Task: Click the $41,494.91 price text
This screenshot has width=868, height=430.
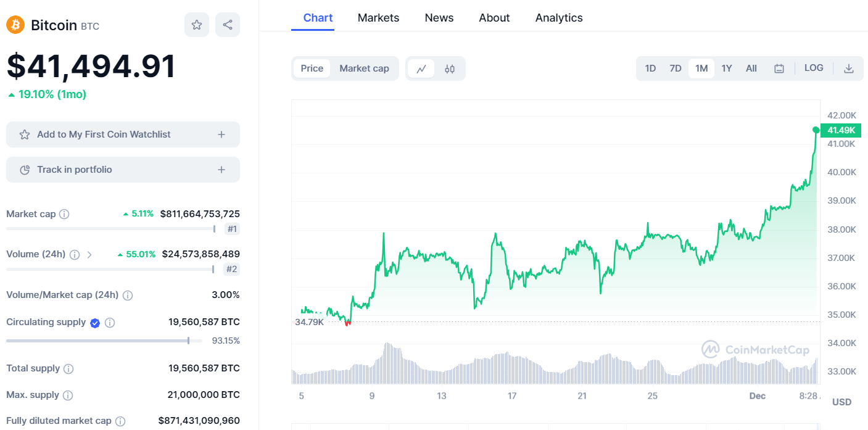Action: tap(91, 67)
